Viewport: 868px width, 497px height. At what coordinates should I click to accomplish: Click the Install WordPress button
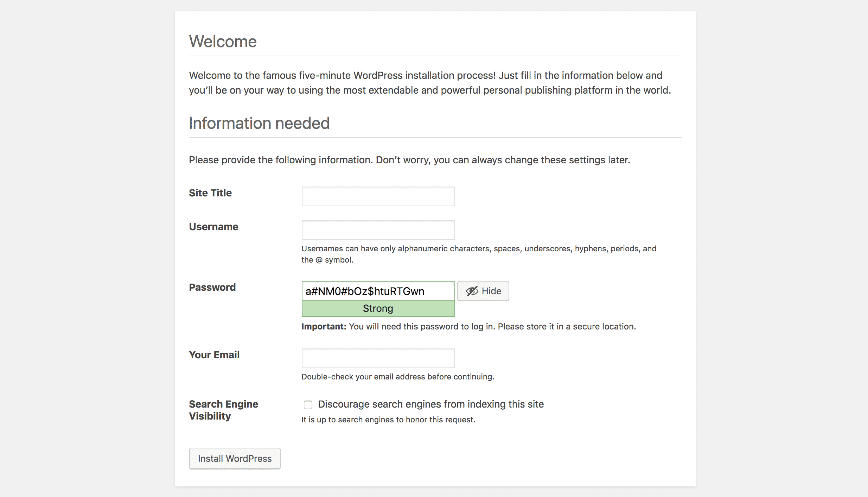coord(235,458)
